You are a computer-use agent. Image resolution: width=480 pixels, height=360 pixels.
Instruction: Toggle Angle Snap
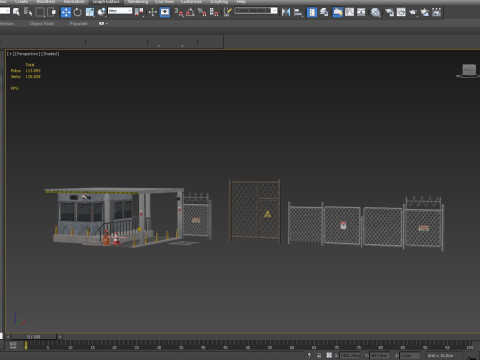190,12
